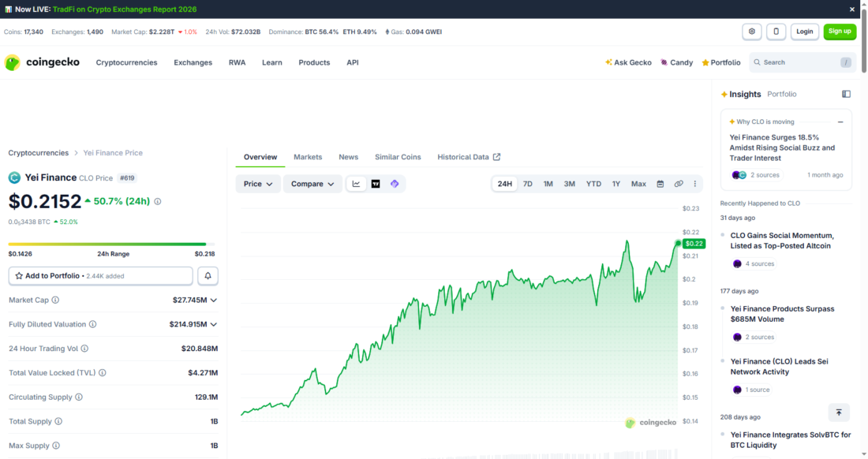The image size is (868, 459).
Task: Open the CoinGecko home logo
Action: click(42, 62)
